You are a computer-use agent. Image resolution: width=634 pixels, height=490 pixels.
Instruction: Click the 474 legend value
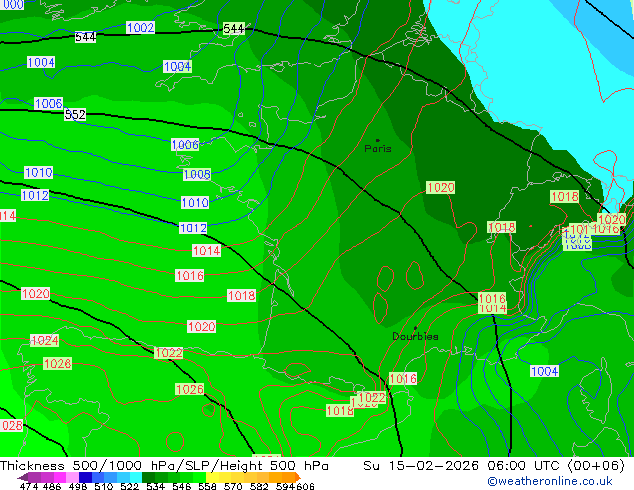tap(29, 486)
